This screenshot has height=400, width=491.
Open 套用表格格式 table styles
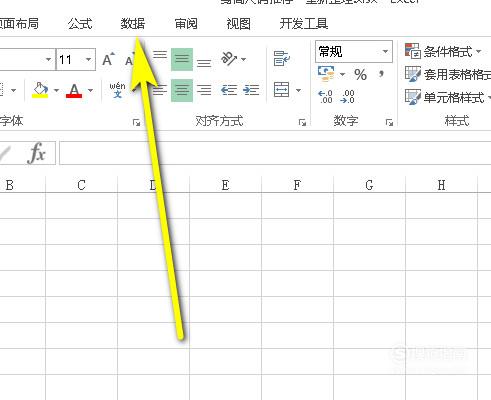point(448,74)
